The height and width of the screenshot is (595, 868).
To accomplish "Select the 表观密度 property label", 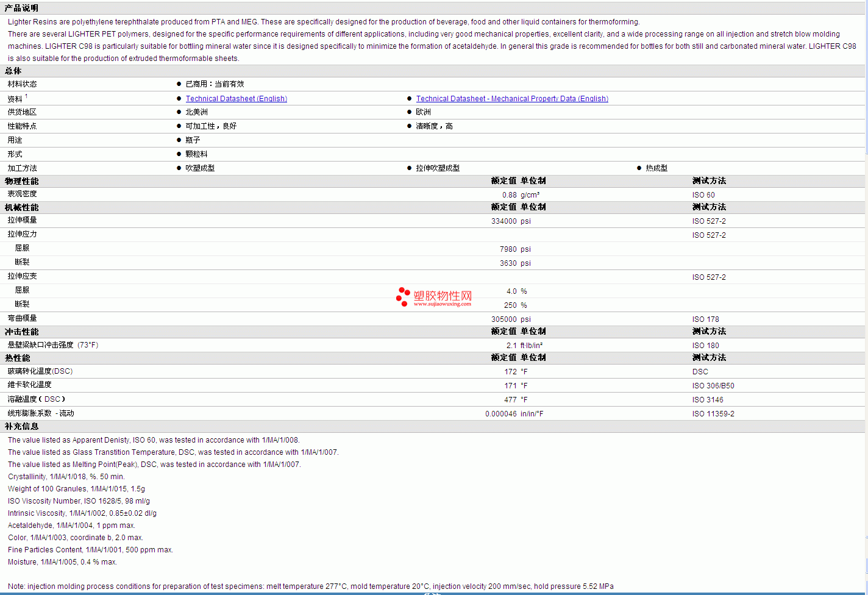I will (22, 194).
